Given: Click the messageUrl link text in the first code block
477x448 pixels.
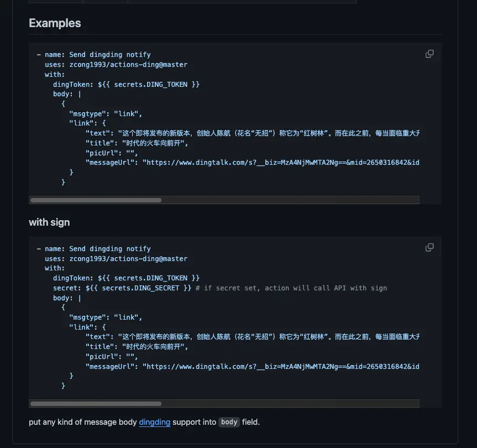Looking at the screenshot, I should pyautogui.click(x=281, y=163).
